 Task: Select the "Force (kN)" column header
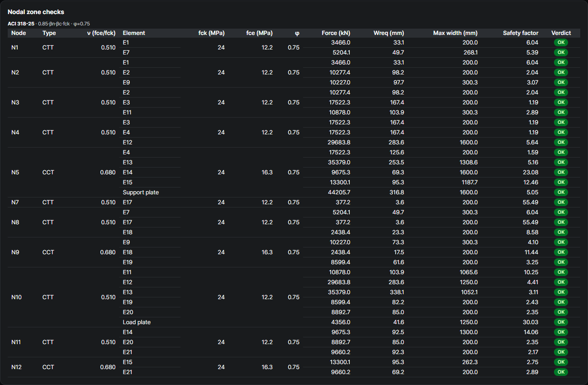[x=336, y=33]
